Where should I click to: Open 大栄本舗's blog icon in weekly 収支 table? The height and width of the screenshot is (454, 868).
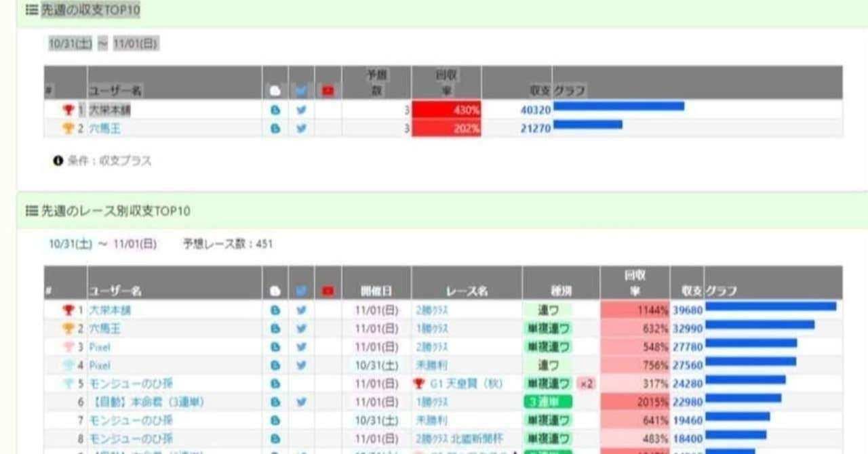click(275, 110)
